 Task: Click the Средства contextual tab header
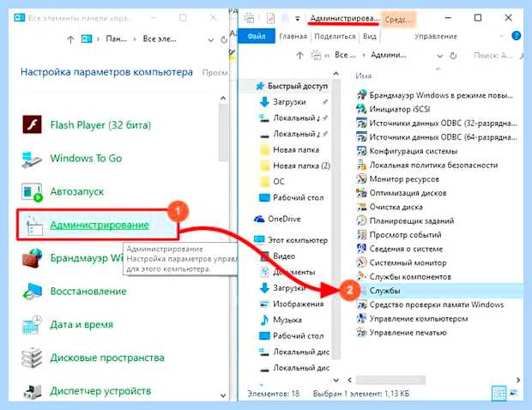398,20
